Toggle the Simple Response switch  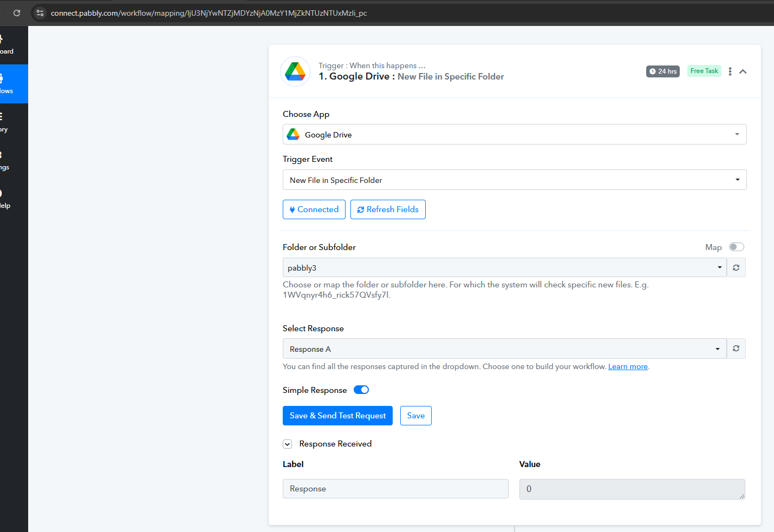361,390
